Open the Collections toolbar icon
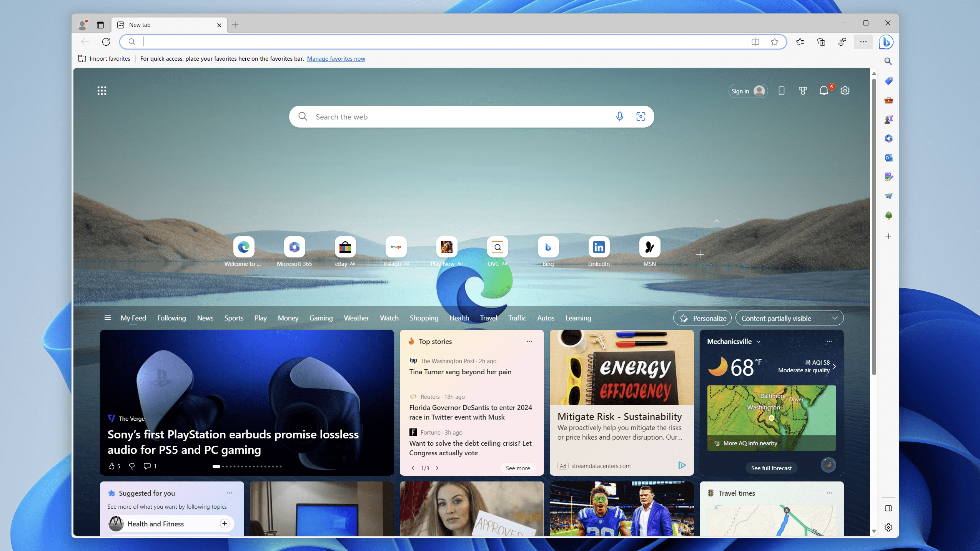The height and width of the screenshot is (551, 980). pos(821,42)
